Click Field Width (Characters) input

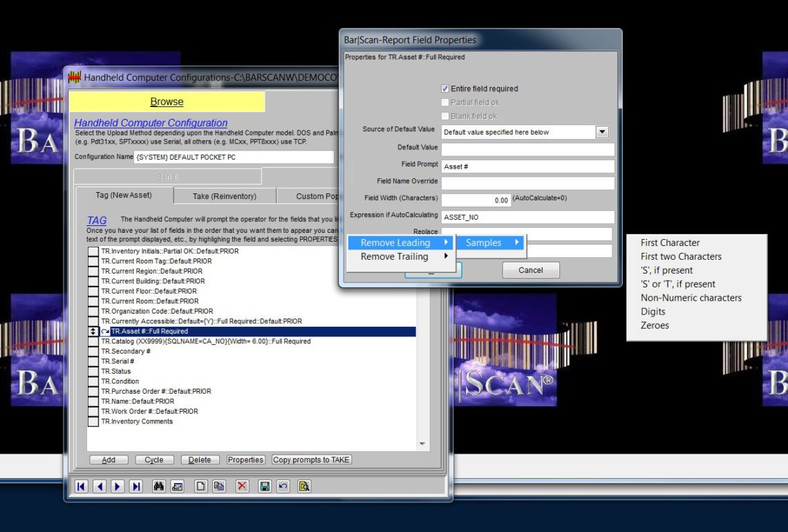[x=476, y=200]
